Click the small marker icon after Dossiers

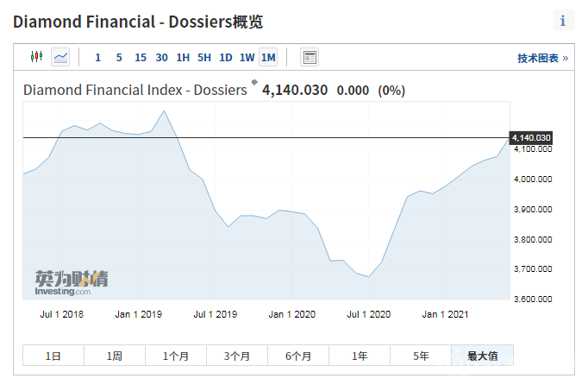[254, 85]
